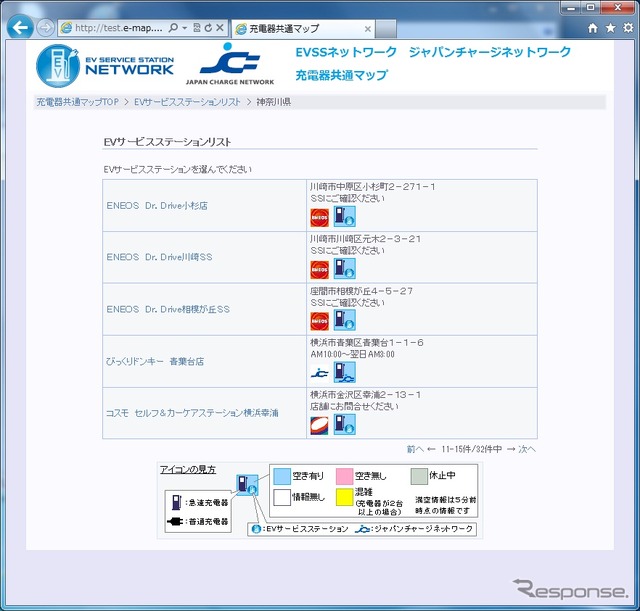Click the EVサービスステーション legend icon
The width and height of the screenshot is (640, 611).
tap(256, 529)
